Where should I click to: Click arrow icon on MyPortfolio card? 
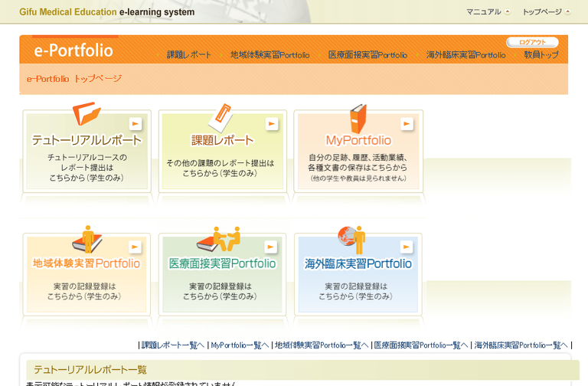click(x=407, y=123)
